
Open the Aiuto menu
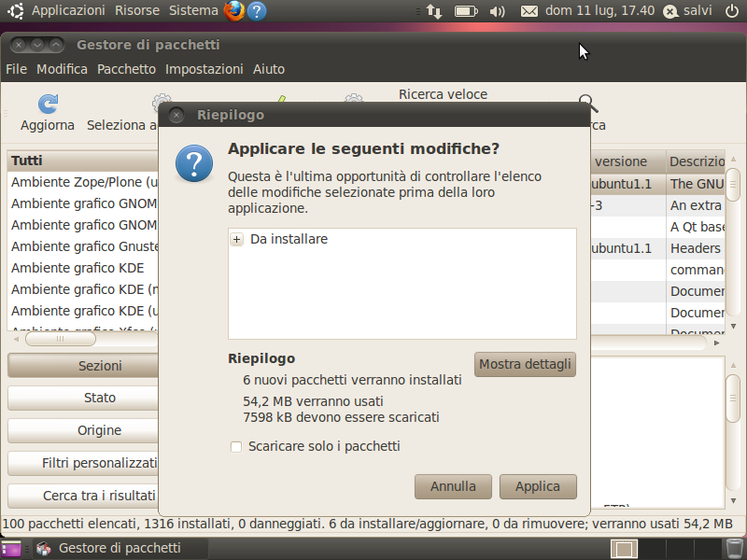[269, 69]
